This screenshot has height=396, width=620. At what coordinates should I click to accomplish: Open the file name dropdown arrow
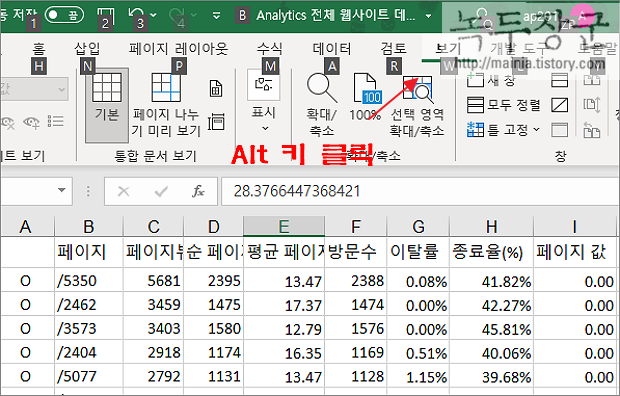428,16
